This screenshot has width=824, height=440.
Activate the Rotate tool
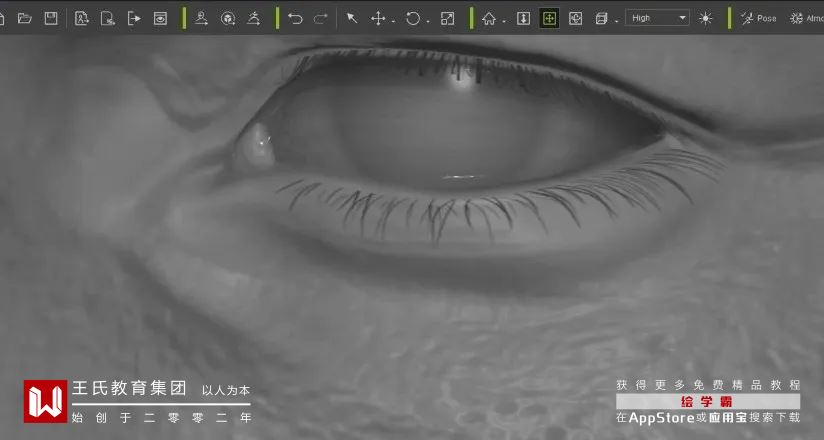[413, 19]
